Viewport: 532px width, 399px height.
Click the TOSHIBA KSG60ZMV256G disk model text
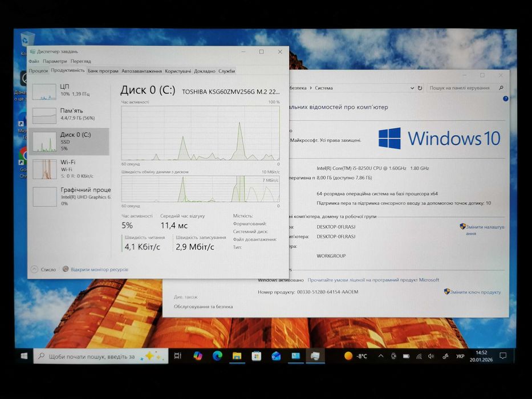(x=231, y=92)
